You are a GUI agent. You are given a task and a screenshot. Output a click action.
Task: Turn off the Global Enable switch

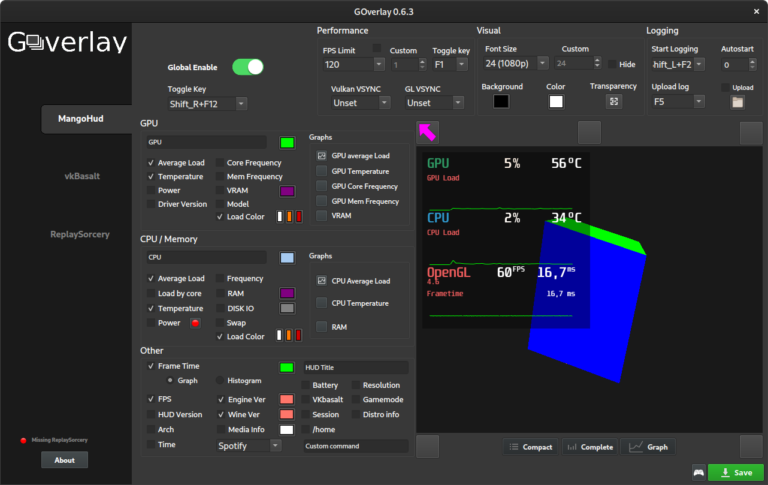point(248,67)
